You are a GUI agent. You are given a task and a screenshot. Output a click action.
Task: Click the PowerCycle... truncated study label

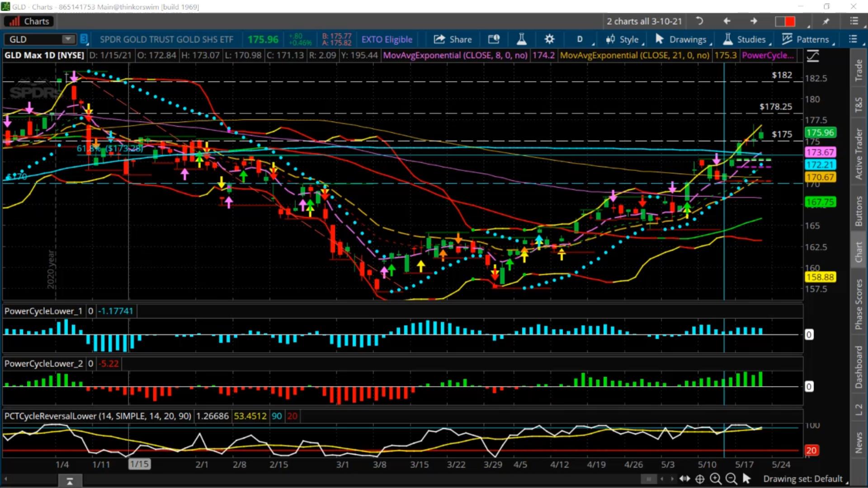point(768,55)
